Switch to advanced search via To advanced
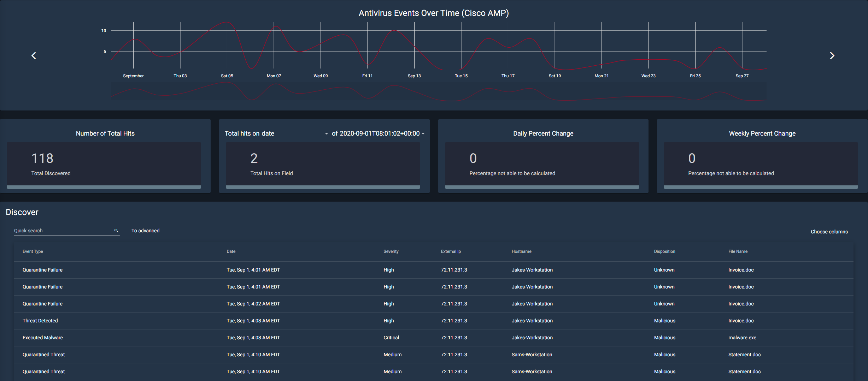This screenshot has width=868, height=381. (145, 231)
